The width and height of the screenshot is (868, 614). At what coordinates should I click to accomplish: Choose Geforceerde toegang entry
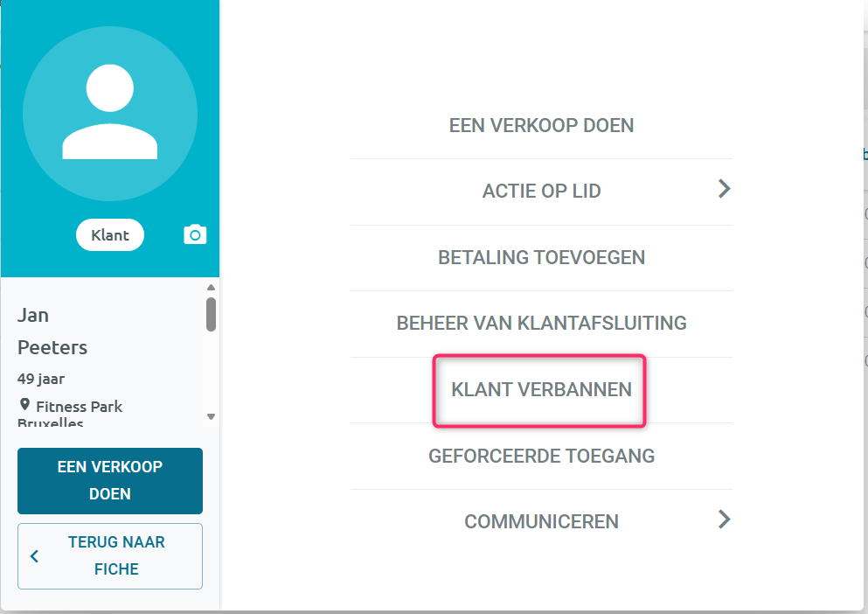pos(541,456)
